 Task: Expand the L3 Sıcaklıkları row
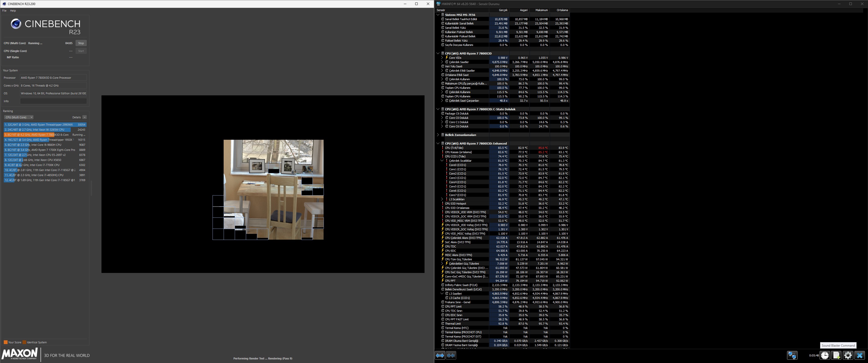[x=442, y=199]
